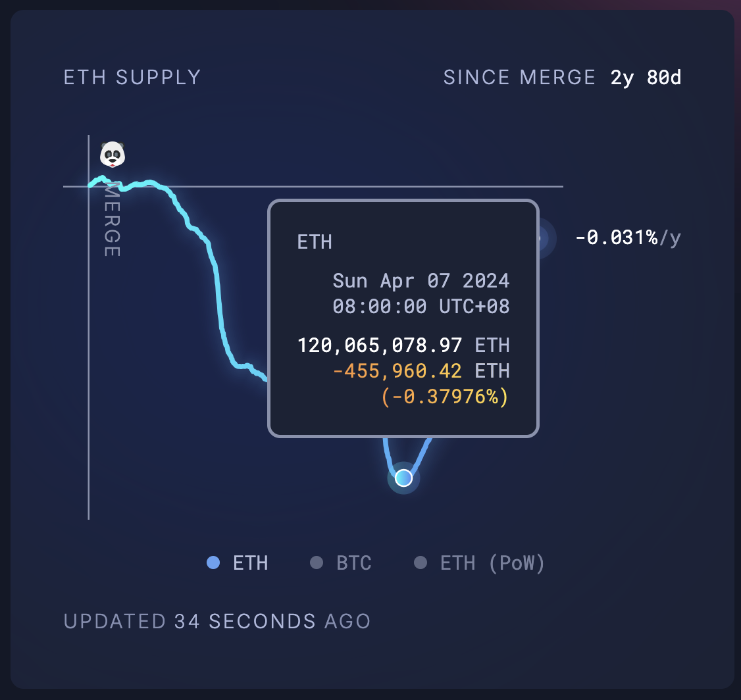741x700 pixels.
Task: Click the orange -455,960.42 ETH change value
Action: pos(421,371)
